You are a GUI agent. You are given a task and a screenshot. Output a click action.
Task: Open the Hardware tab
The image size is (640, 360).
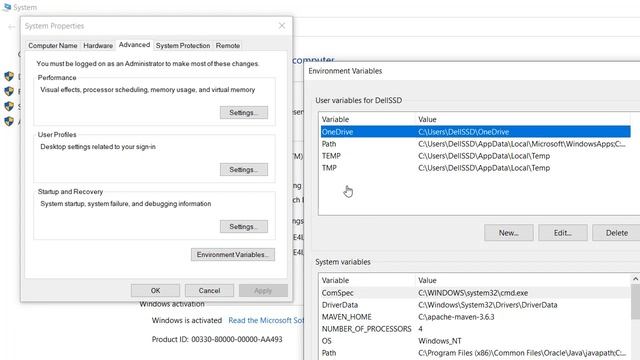pos(98,45)
